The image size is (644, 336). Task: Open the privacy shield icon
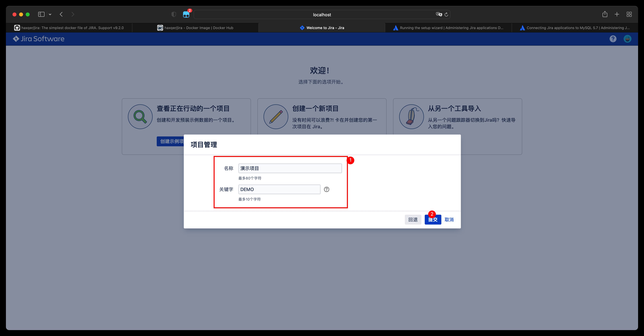coord(174,14)
